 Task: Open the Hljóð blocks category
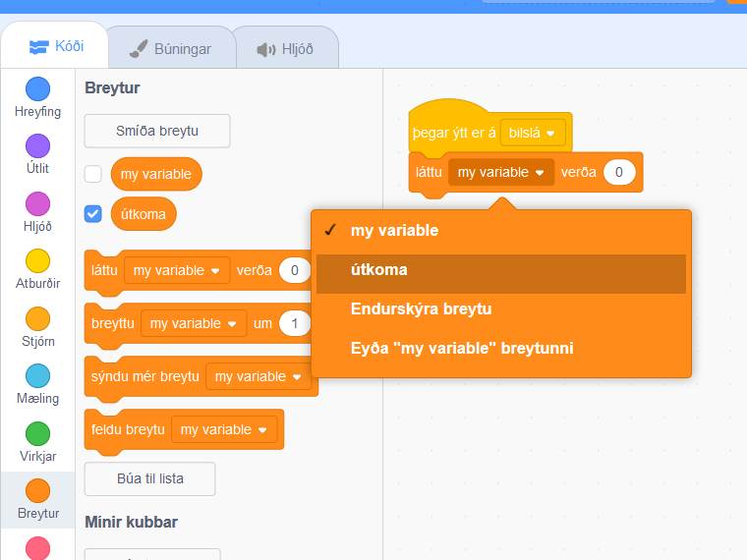(37, 203)
